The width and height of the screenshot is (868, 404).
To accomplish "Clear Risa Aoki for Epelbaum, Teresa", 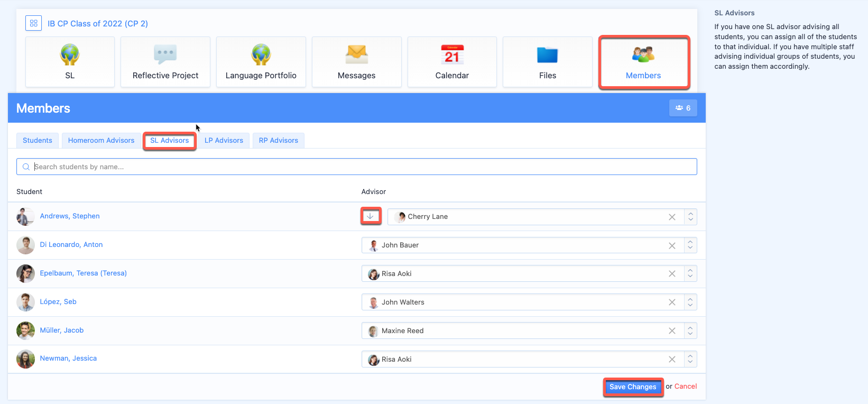I will coord(672,274).
